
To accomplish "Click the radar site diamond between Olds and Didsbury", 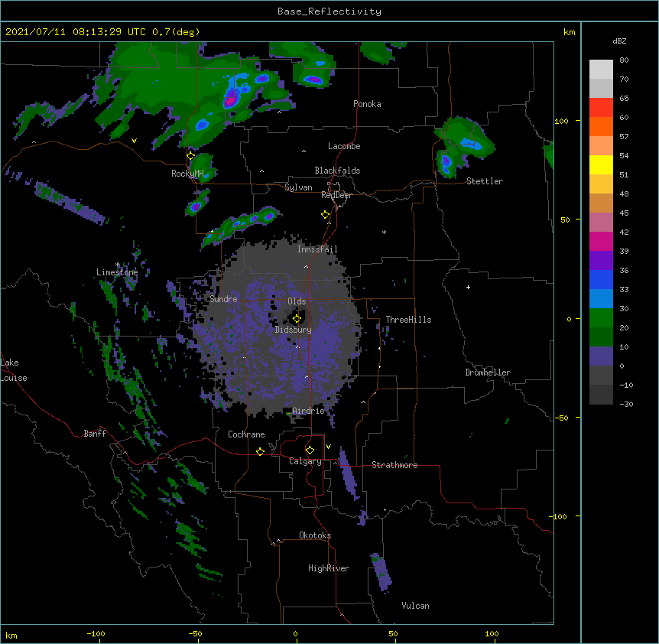I will tap(297, 319).
